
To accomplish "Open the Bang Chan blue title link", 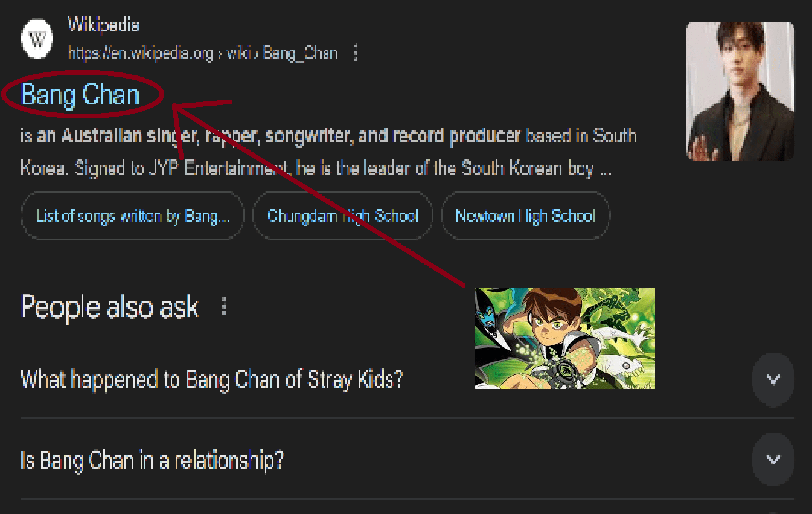I will (x=80, y=95).
